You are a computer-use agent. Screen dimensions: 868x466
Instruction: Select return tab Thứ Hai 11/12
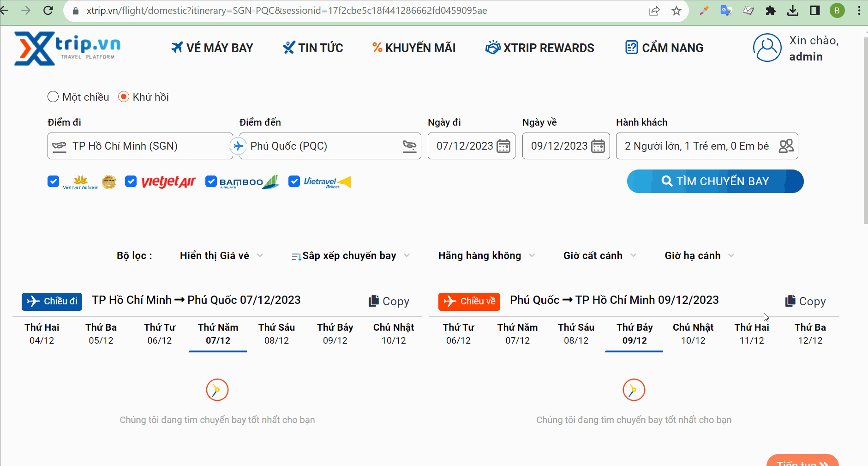tap(752, 334)
